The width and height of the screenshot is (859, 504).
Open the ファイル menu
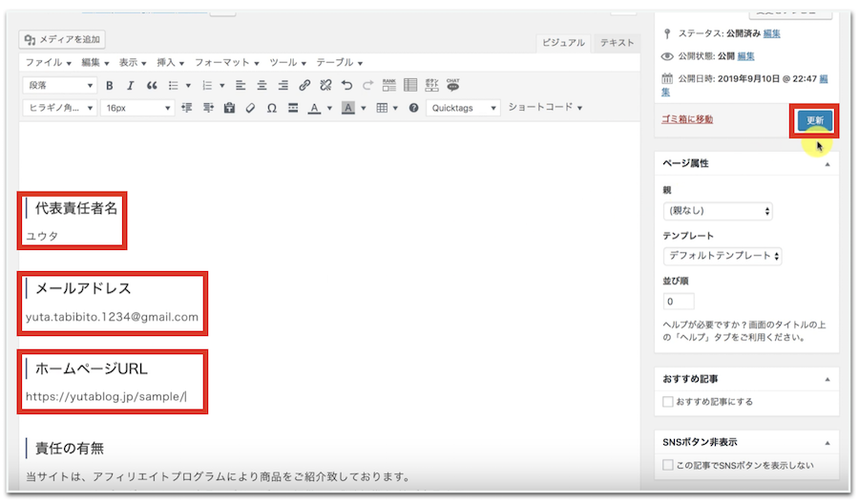(48, 62)
